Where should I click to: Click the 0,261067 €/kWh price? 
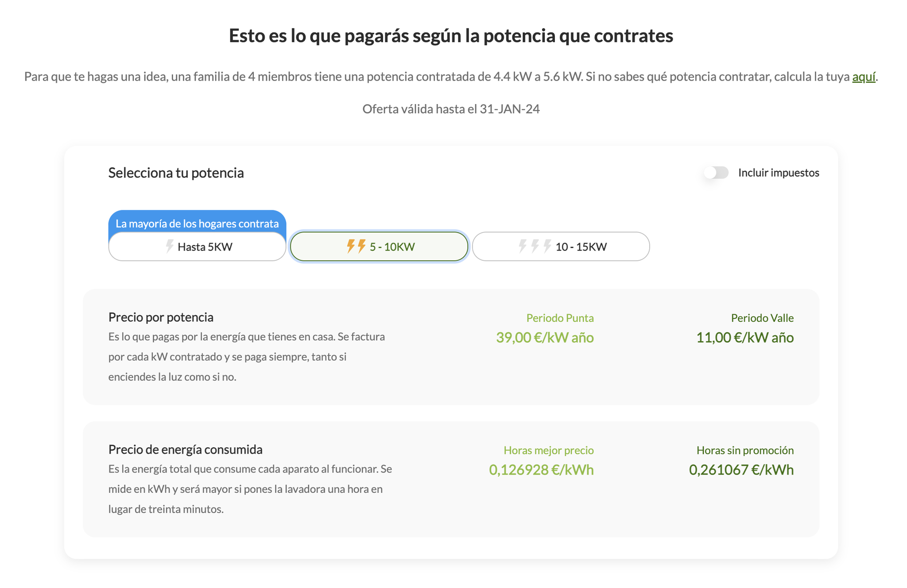click(x=741, y=470)
